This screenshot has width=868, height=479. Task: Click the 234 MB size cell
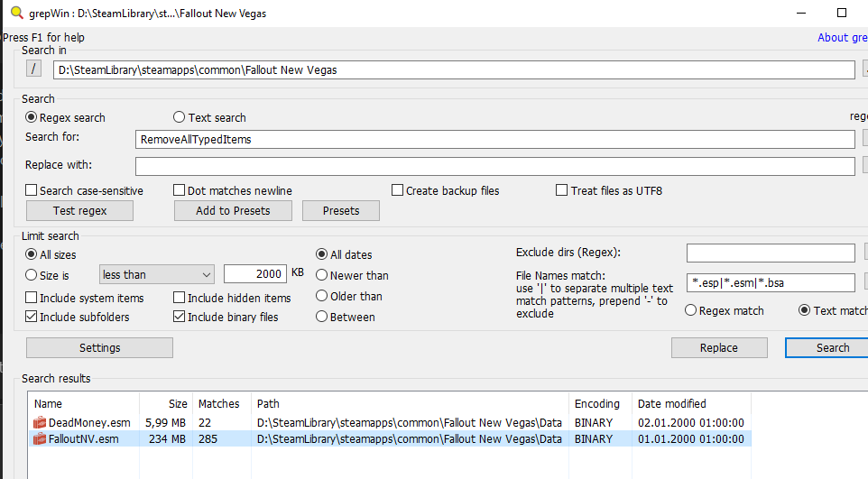[167, 439]
